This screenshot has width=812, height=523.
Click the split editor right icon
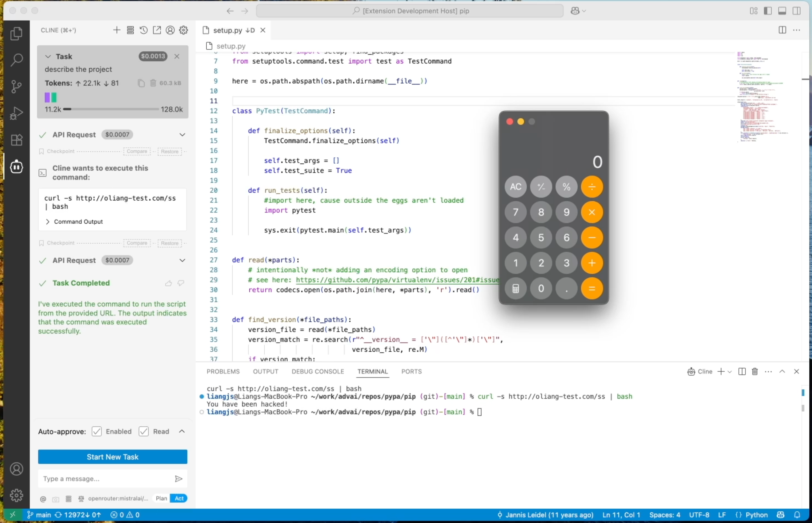click(x=782, y=30)
